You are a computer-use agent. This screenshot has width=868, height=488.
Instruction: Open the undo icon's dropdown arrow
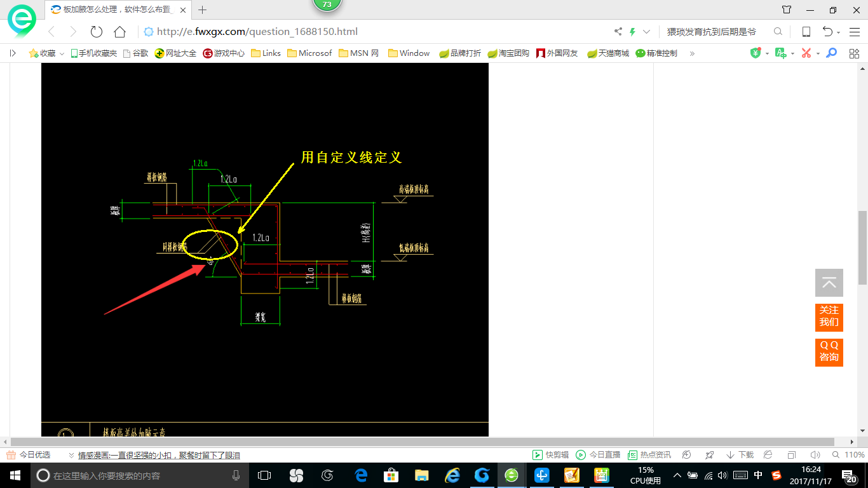pyautogui.click(x=839, y=33)
